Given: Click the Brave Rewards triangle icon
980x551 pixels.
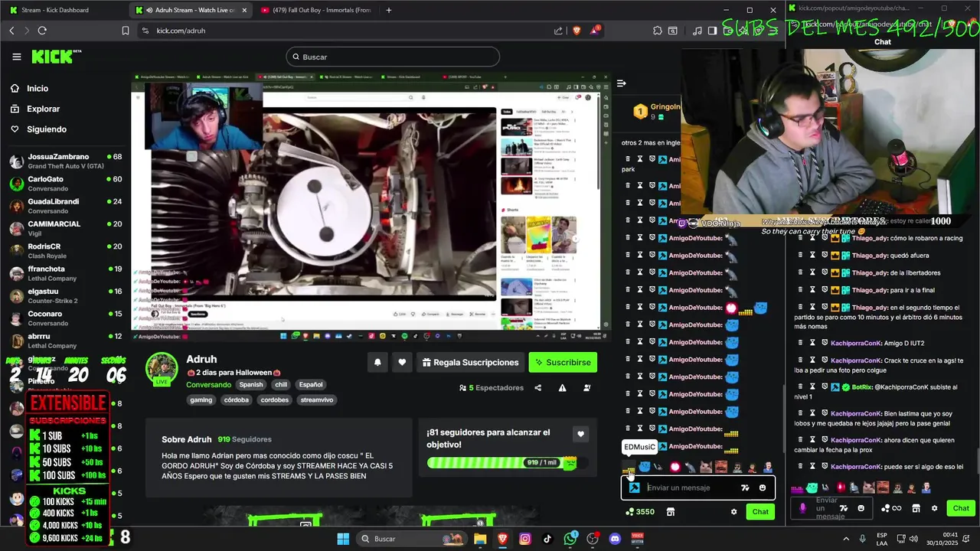Looking at the screenshot, I should [596, 31].
